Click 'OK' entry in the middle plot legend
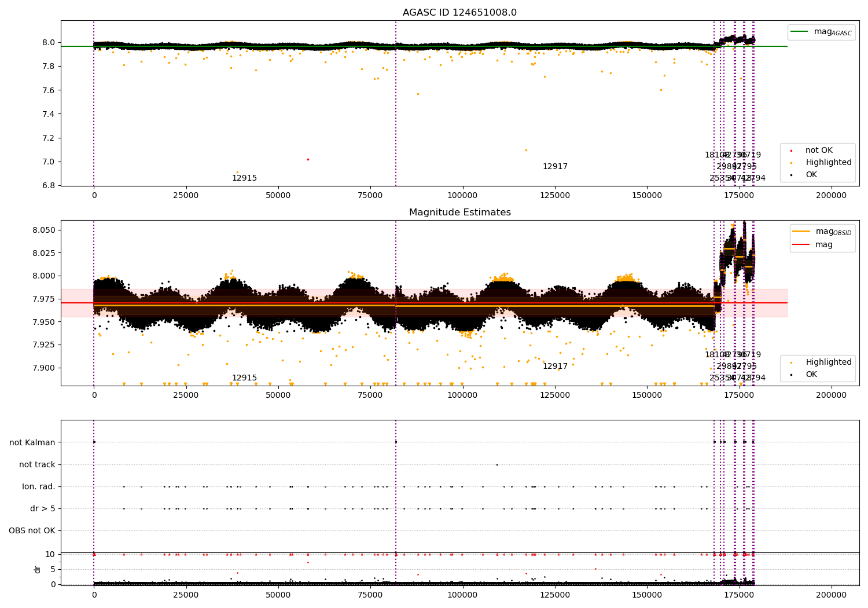The image size is (868, 608). point(811,375)
